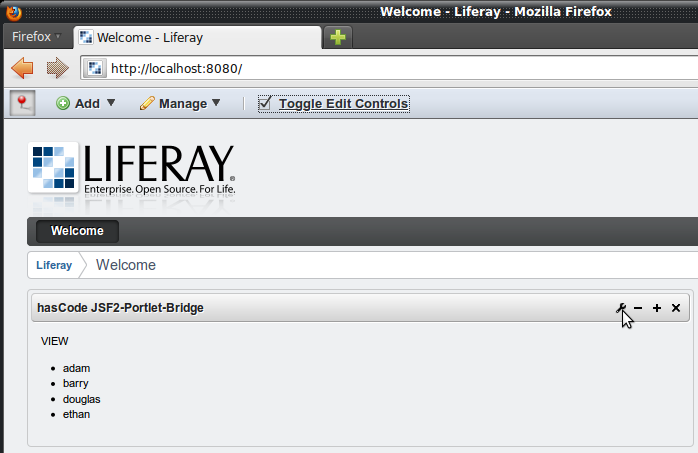Click the Liferay breadcrumb link
Image resolution: width=698 pixels, height=453 pixels.
54,265
